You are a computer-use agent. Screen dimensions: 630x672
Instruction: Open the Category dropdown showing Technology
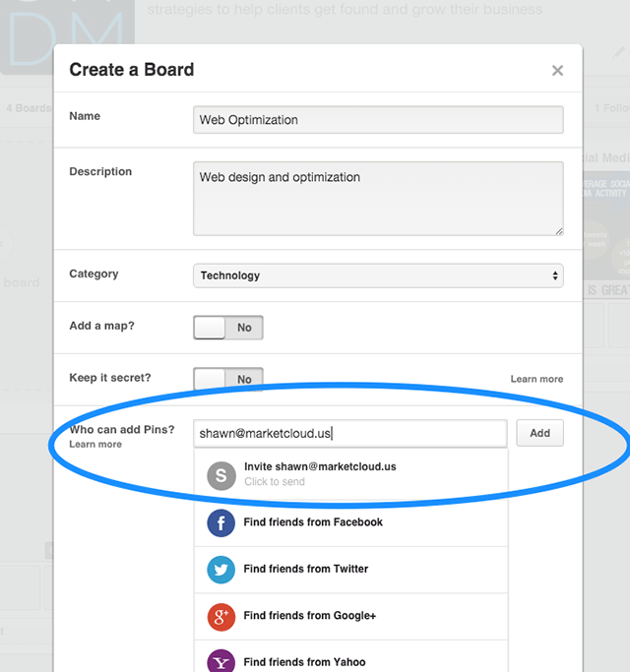coord(378,275)
